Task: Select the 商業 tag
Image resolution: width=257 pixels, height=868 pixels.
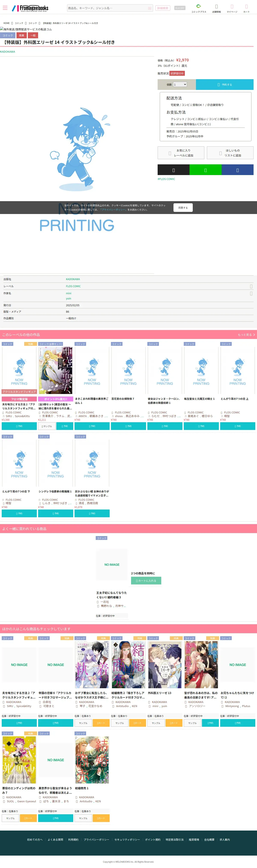Action: pos(22,35)
